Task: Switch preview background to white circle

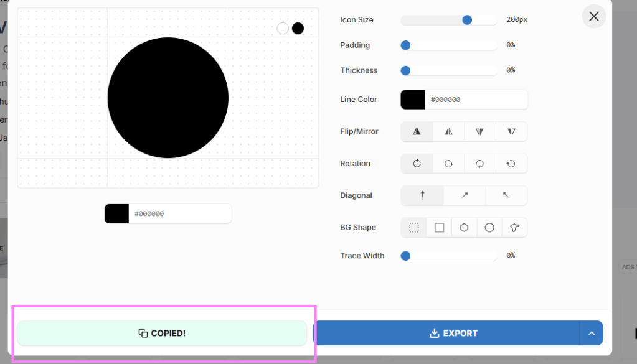Action: pos(283,28)
